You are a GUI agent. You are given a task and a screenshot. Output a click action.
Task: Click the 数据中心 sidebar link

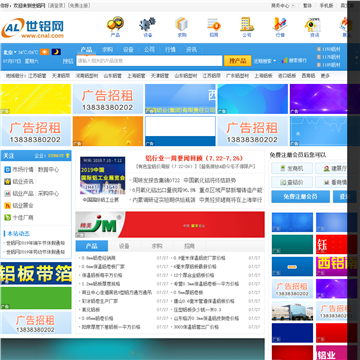coord(48,170)
